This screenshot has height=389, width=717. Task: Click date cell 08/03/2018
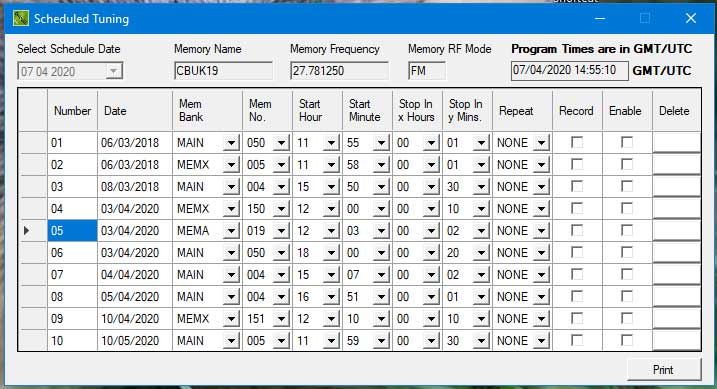click(135, 187)
